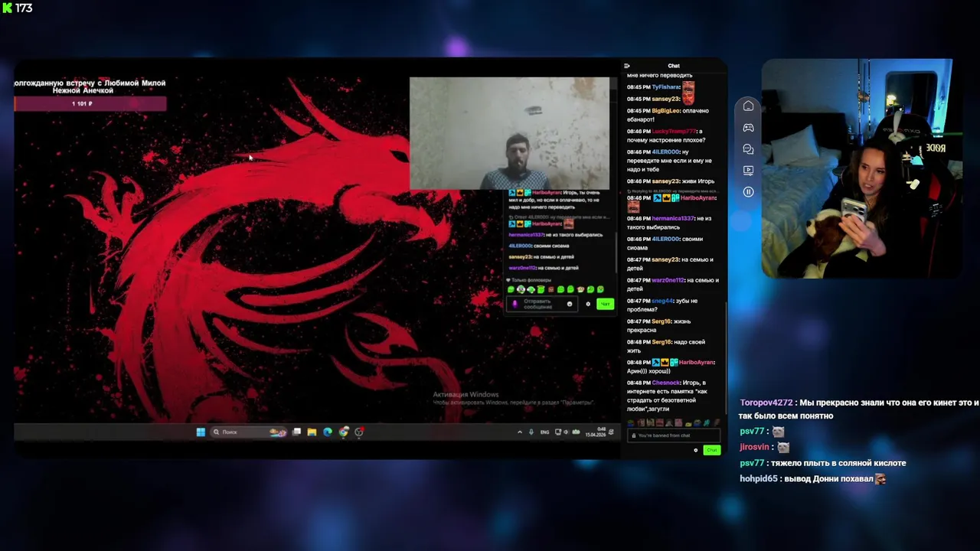Click username LuckyTrump777 in chat
Viewport: 980px width, 551px height.
(x=674, y=132)
